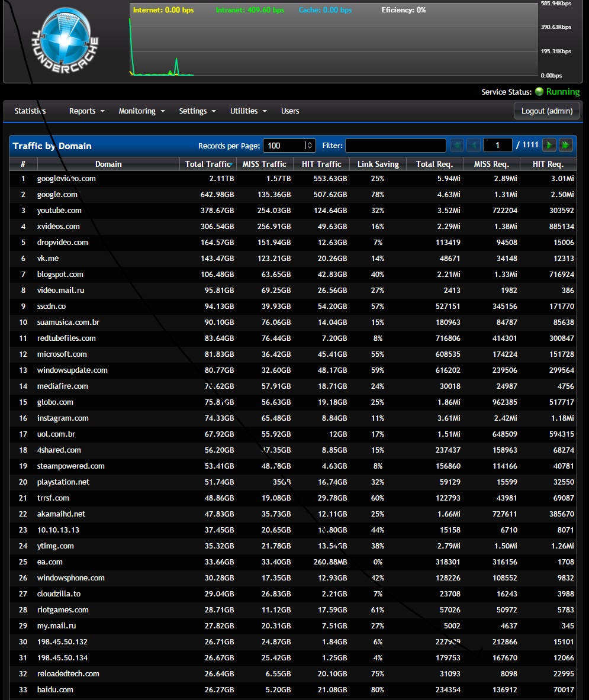The width and height of the screenshot is (589, 700).
Task: Sort by the MISS Traffic column header
Action: [x=265, y=164]
